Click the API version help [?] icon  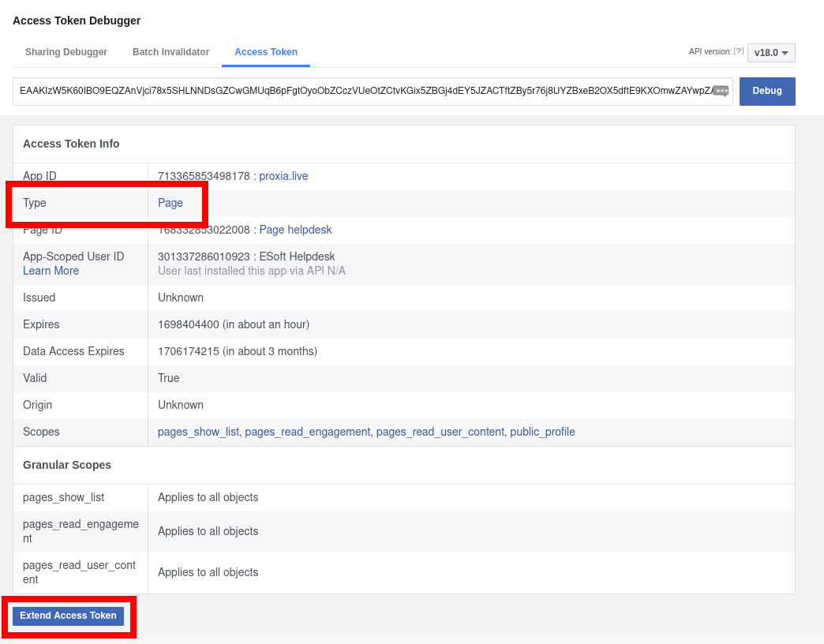(x=739, y=52)
